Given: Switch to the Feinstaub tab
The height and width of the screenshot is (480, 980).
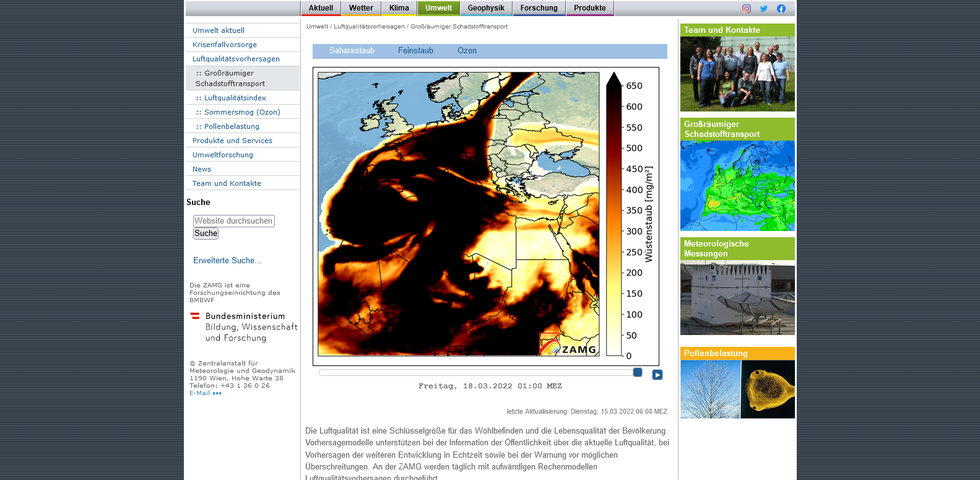Looking at the screenshot, I should click(415, 51).
